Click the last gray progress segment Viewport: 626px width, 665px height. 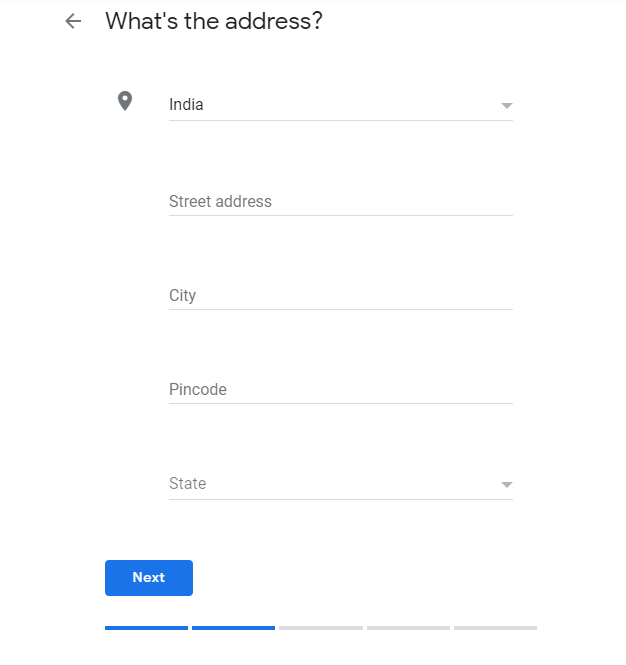coord(495,628)
